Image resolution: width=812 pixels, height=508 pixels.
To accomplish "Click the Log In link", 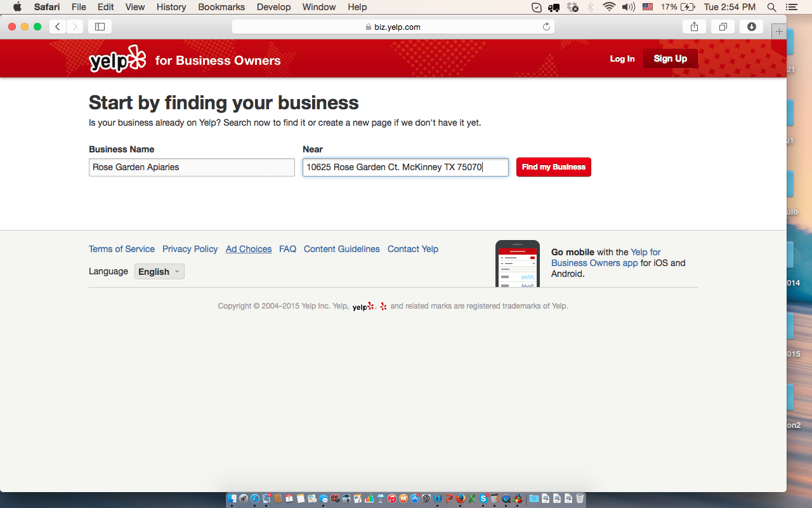I will tap(622, 58).
